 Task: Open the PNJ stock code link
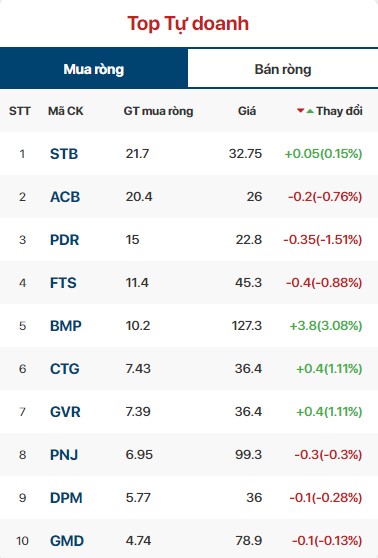pos(64,455)
